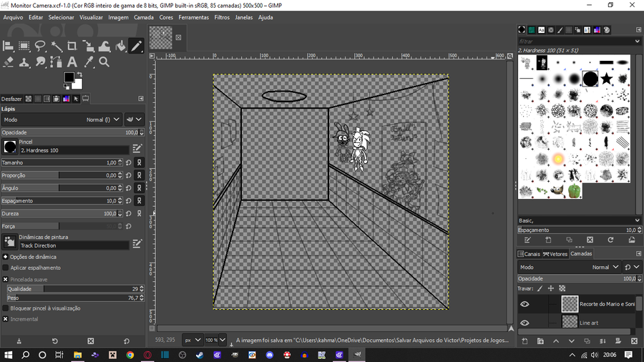Screen dimensions: 644x362
Task: Click the Track Direction dynamics field
Action: tap(74, 245)
